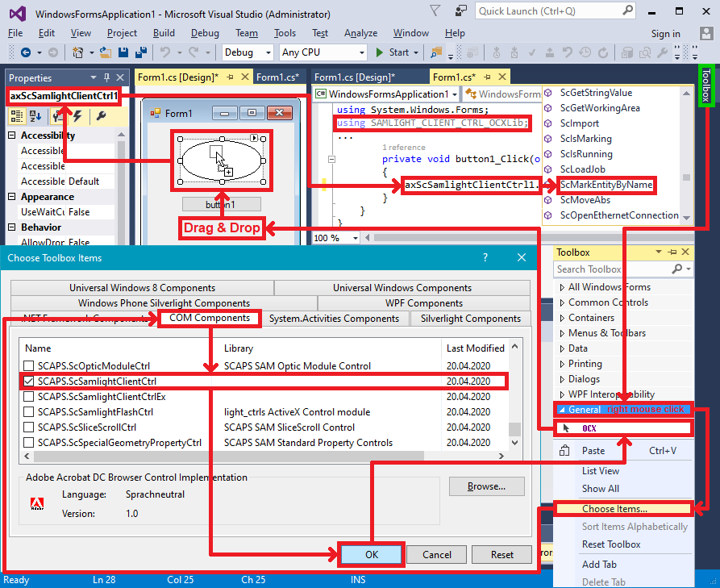The image size is (720, 588).
Task: Click the Open File folder icon
Action: pos(106,52)
